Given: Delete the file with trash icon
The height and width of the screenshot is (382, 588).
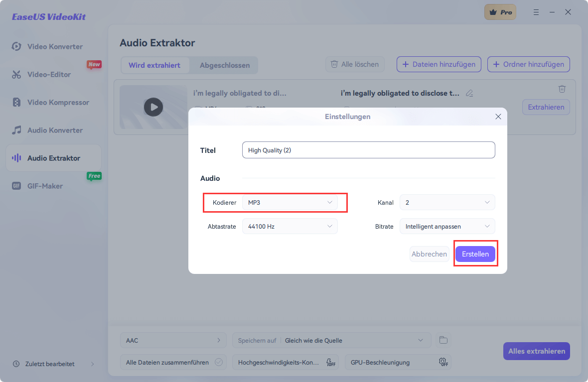Looking at the screenshot, I should coord(562,89).
